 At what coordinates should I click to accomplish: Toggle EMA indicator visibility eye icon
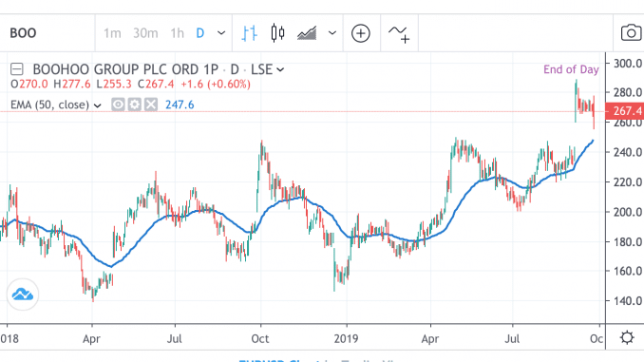[x=118, y=105]
